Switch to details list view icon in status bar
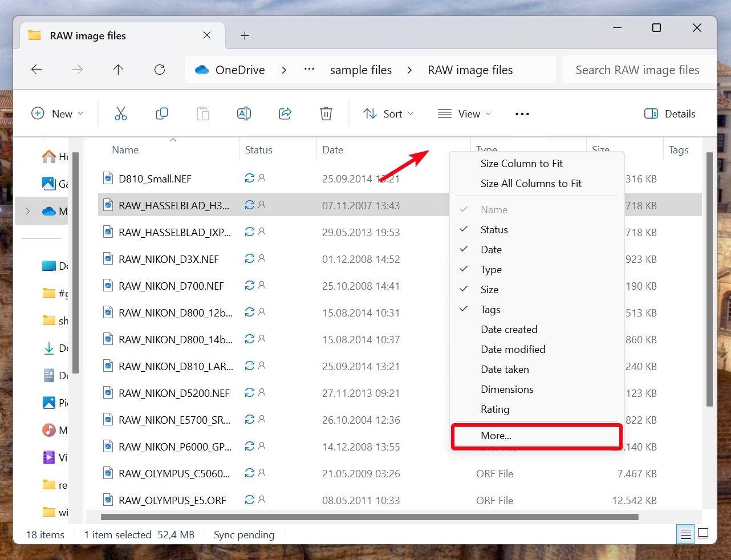Screen dimensions: 731x560 [x=685, y=534]
